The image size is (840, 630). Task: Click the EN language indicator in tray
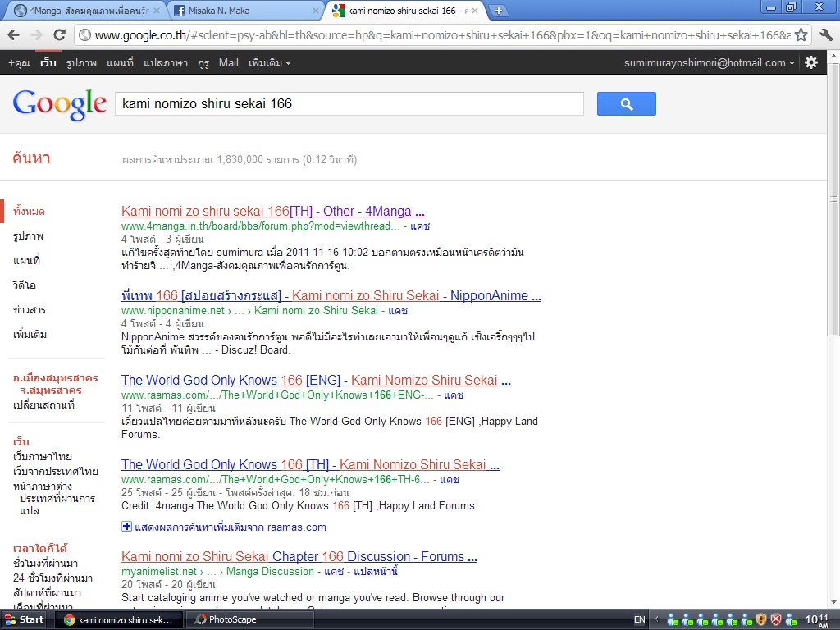pyautogui.click(x=639, y=620)
